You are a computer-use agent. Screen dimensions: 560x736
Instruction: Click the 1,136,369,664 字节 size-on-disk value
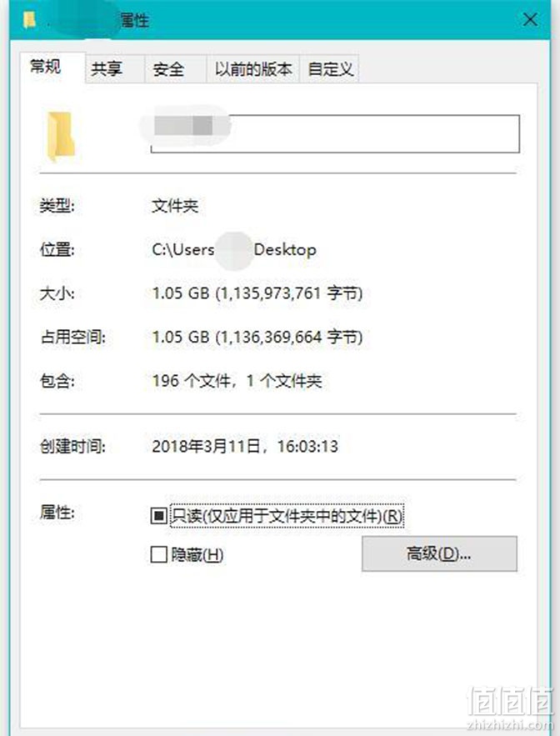tap(290, 338)
